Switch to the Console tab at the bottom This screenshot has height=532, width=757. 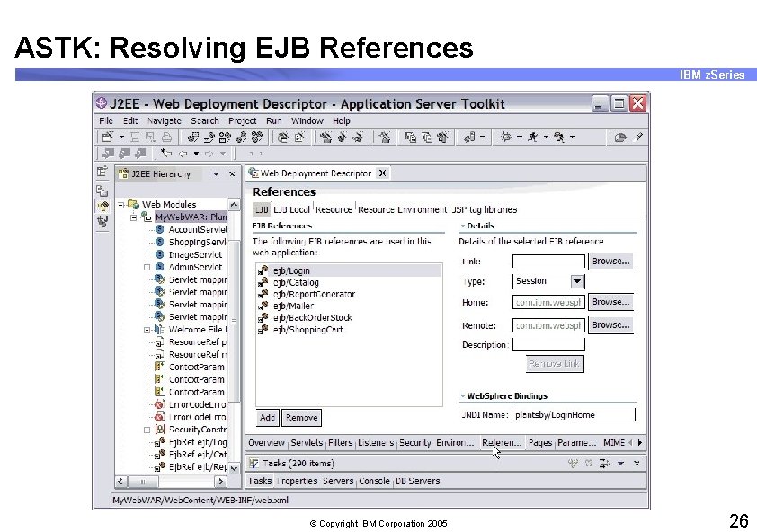point(375,481)
